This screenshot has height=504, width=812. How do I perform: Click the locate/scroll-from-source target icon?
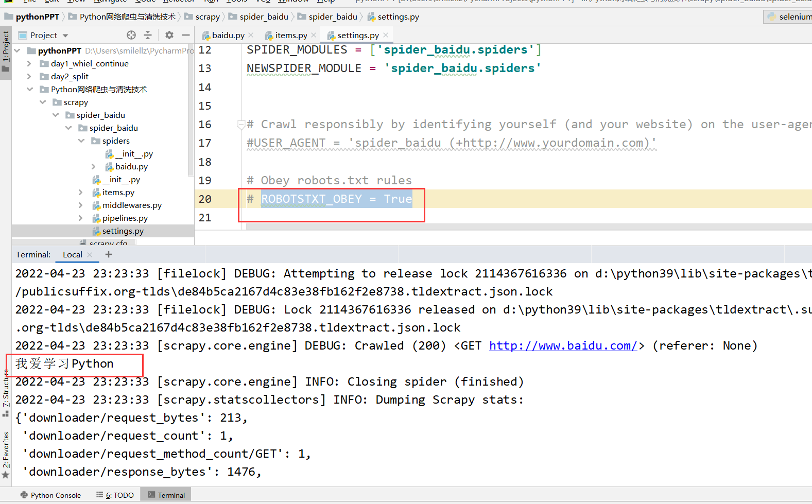click(131, 35)
